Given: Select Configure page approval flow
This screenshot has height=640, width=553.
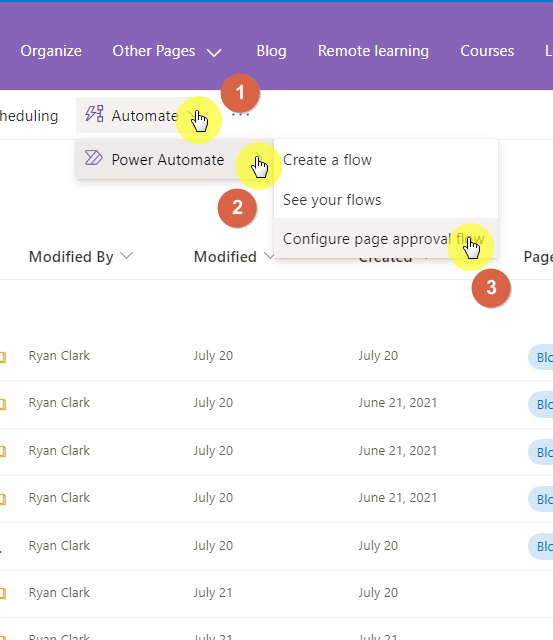Looking at the screenshot, I should 386,239.
